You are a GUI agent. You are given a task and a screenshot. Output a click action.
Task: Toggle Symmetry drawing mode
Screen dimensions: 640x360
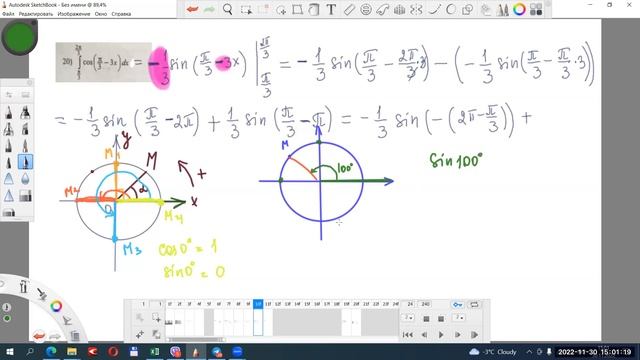pyautogui.click(x=416, y=9)
